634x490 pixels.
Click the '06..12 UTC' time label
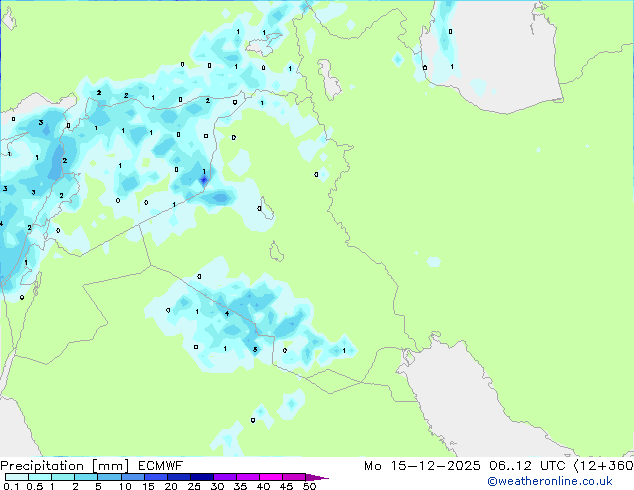[527, 466]
